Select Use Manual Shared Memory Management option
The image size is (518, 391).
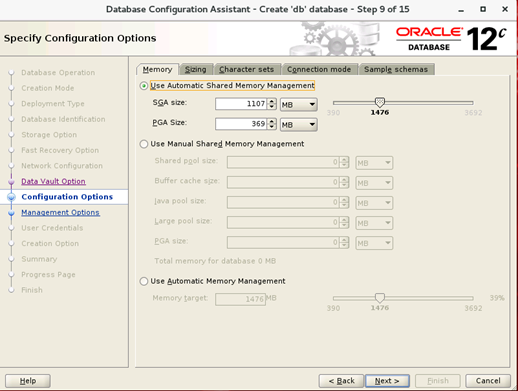[x=144, y=144]
